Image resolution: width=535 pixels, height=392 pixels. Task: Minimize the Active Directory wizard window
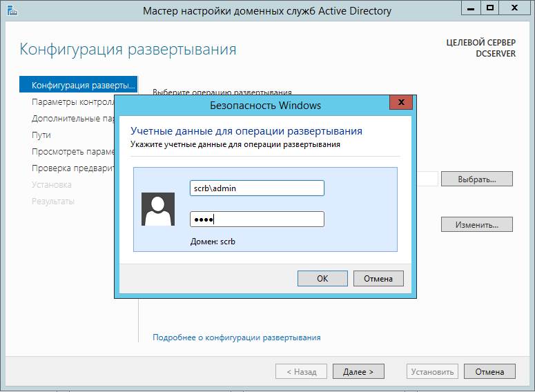click(471, 8)
